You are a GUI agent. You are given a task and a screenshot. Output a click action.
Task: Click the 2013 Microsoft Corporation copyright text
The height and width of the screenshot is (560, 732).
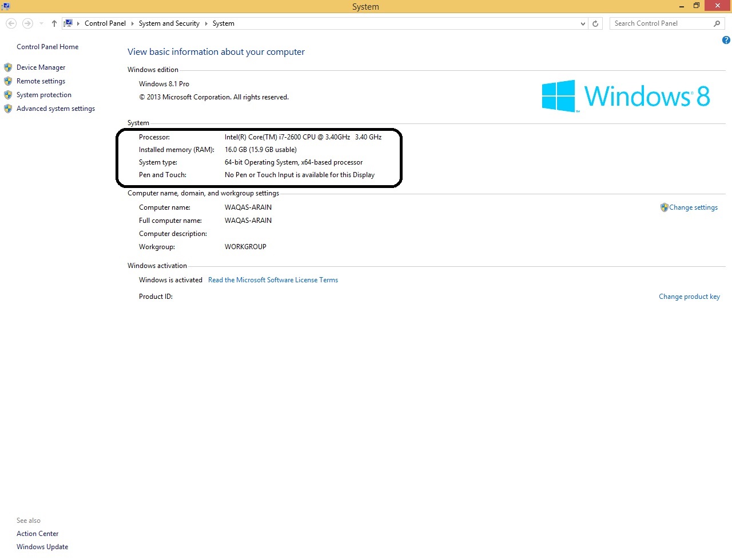click(214, 97)
